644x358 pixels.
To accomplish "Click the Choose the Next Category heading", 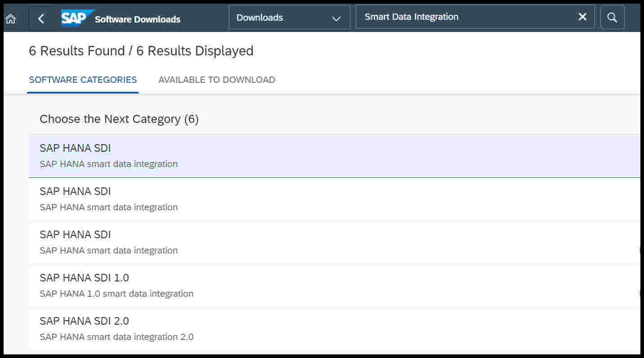I will point(119,119).
